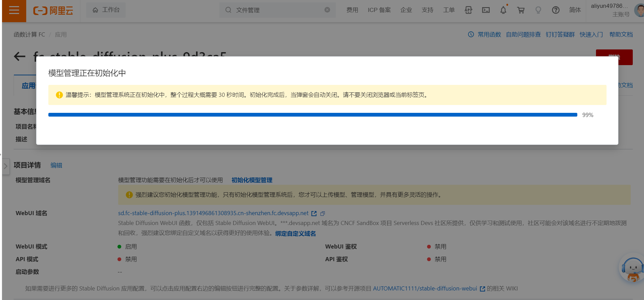644x300 pixels.
Task: Open 自助问题排查 troubleshooting link
Action: pos(523,34)
